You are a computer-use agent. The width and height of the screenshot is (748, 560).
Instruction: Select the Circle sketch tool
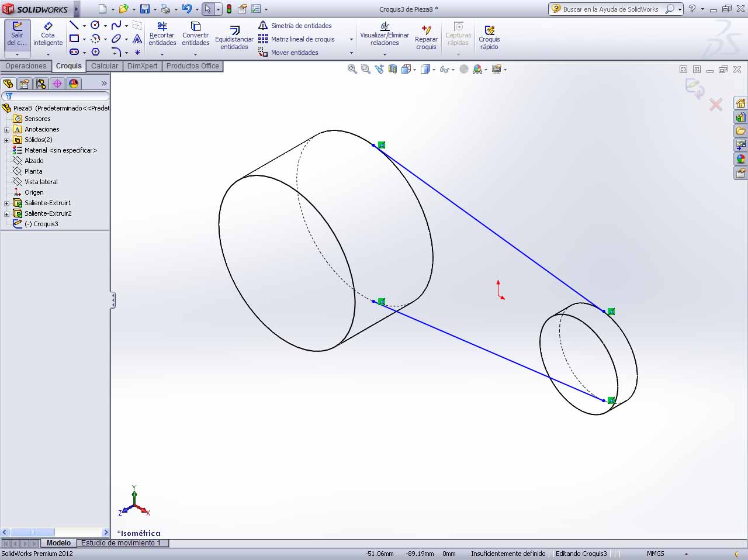click(95, 25)
